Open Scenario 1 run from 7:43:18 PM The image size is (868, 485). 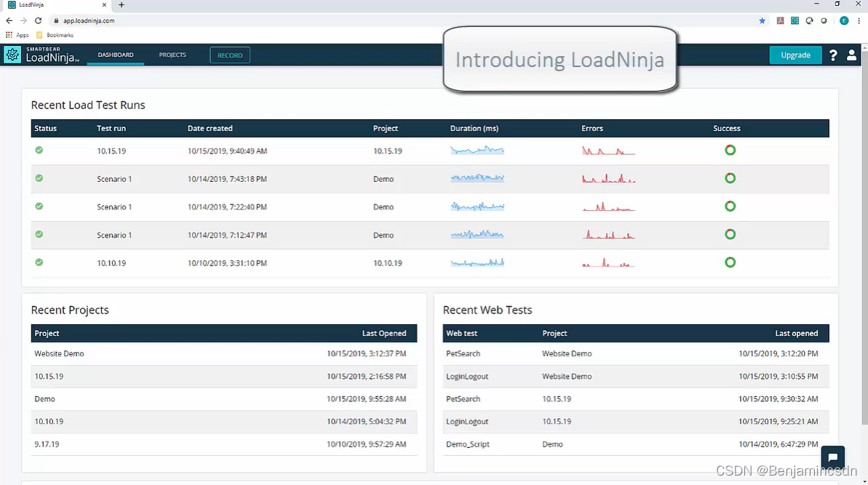click(x=114, y=179)
